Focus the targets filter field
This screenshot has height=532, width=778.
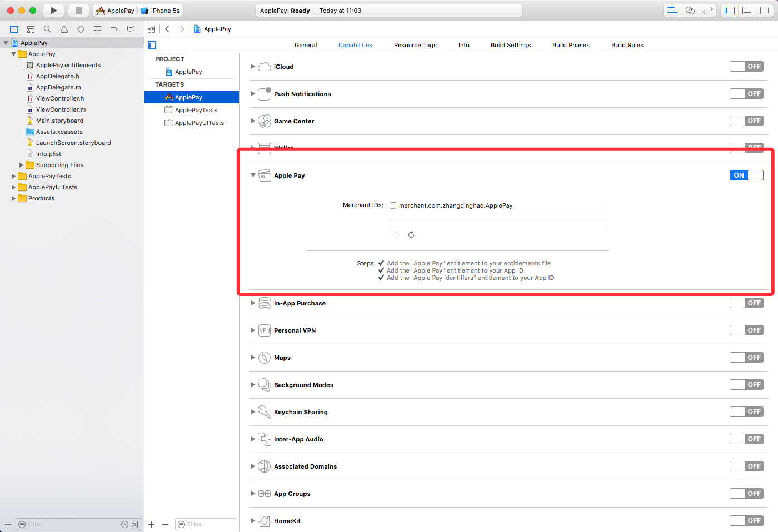tap(206, 524)
